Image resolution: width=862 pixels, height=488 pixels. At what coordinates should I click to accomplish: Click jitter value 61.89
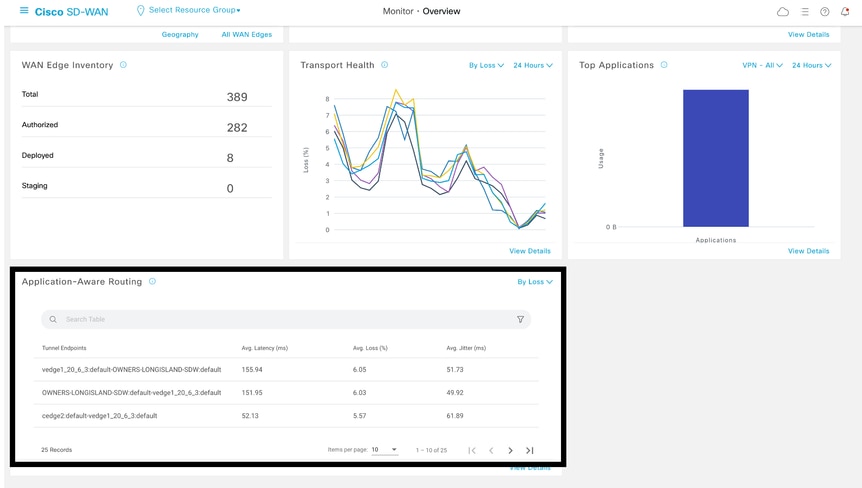point(455,416)
